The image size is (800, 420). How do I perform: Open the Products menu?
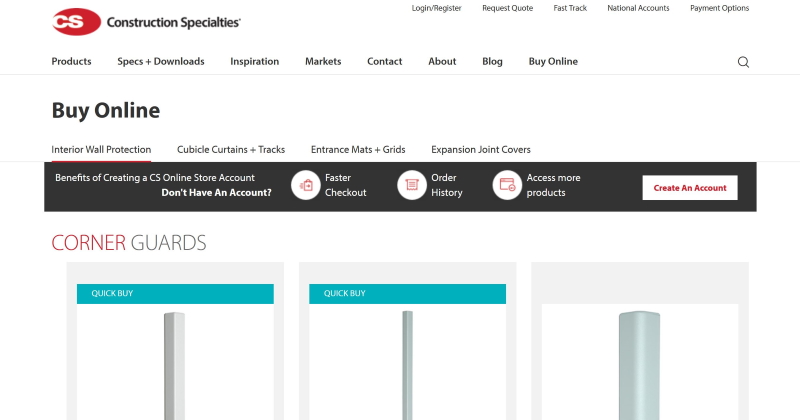pos(71,61)
